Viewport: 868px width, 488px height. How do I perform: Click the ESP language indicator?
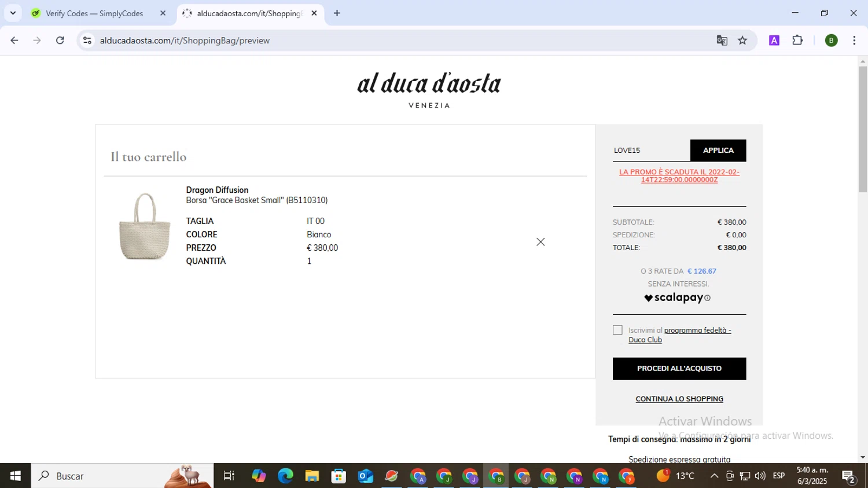[x=779, y=476]
